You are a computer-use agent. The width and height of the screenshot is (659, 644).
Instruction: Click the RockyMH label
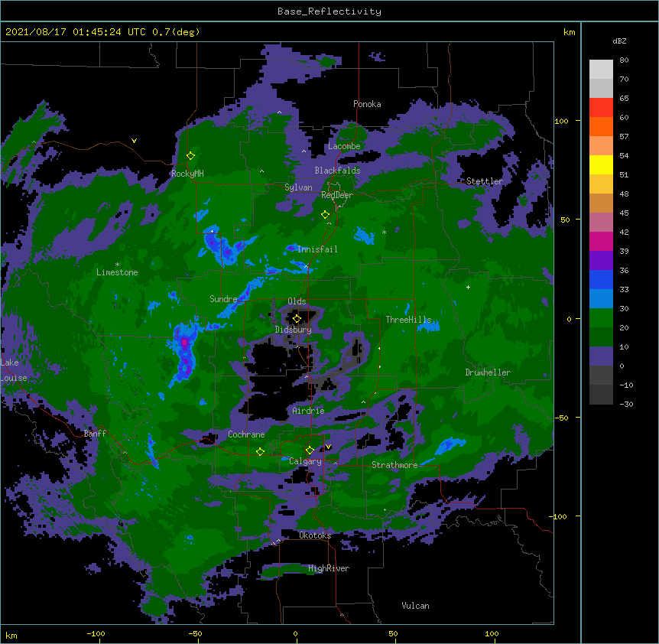coord(187,174)
